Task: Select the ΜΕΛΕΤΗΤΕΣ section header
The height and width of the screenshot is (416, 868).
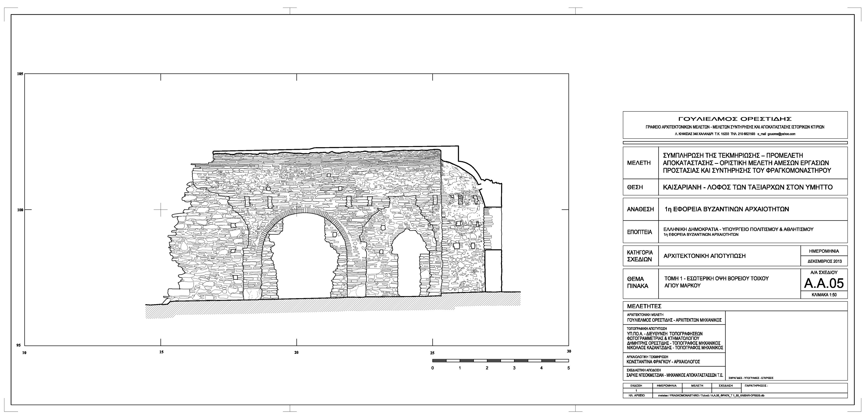Action: pyautogui.click(x=644, y=306)
